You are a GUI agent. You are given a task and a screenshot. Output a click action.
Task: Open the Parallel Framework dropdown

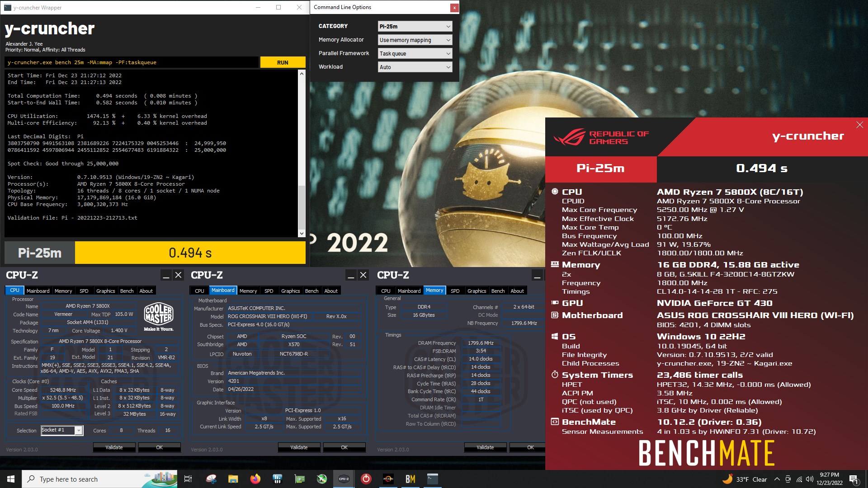(x=415, y=53)
